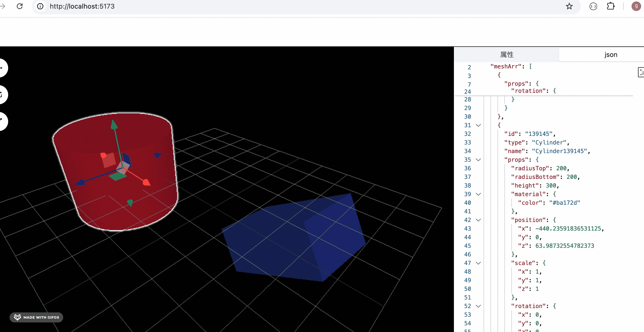Bookmark this page with the star icon
Image resolution: width=644 pixels, height=332 pixels.
click(569, 6)
